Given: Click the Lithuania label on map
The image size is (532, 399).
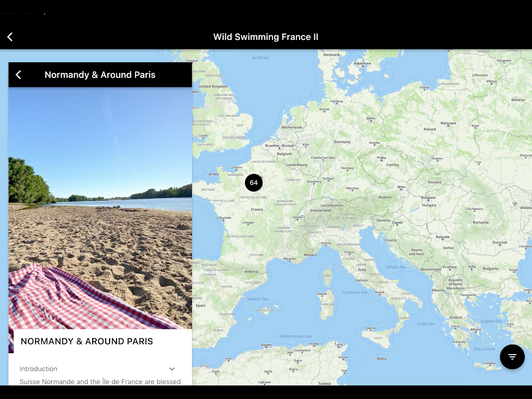Looking at the screenshot, I should pyautogui.click(x=480, y=75).
